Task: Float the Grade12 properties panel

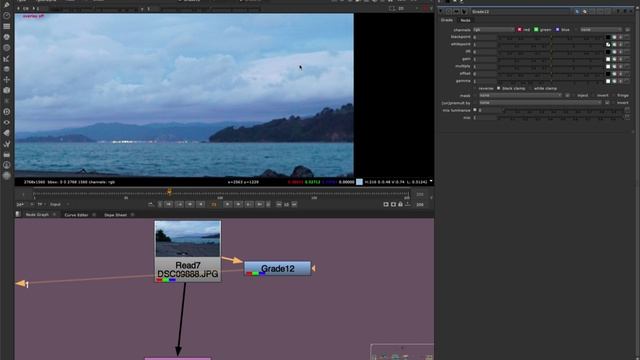Action: pos(625,11)
